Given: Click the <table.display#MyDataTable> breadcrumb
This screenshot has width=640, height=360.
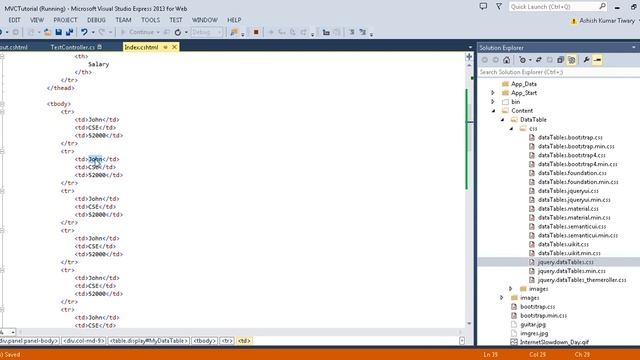Looking at the screenshot, I should [x=149, y=340].
